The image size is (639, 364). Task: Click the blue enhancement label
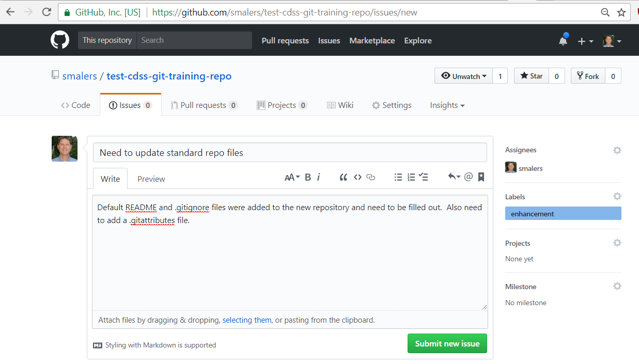563,214
